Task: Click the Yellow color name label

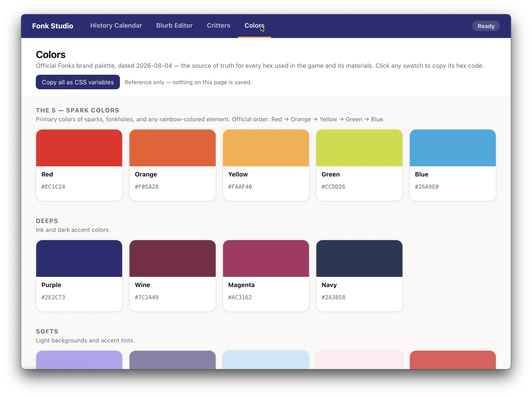Action: click(238, 174)
